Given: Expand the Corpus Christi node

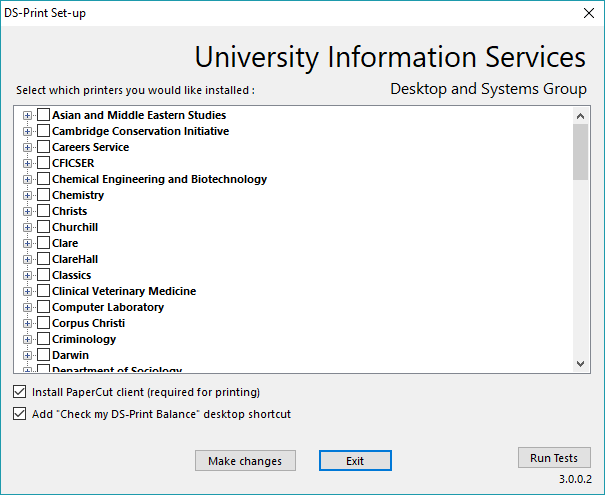Looking at the screenshot, I should click(27, 324).
